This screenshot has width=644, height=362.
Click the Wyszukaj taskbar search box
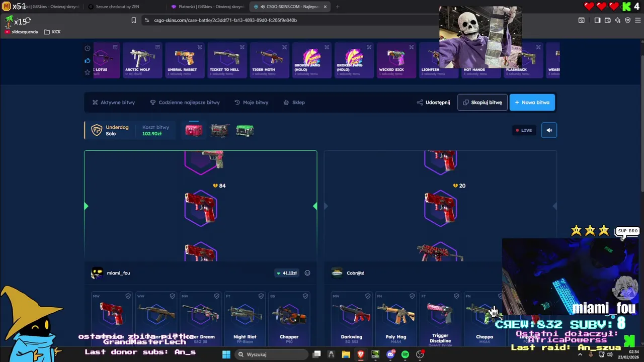(x=271, y=354)
